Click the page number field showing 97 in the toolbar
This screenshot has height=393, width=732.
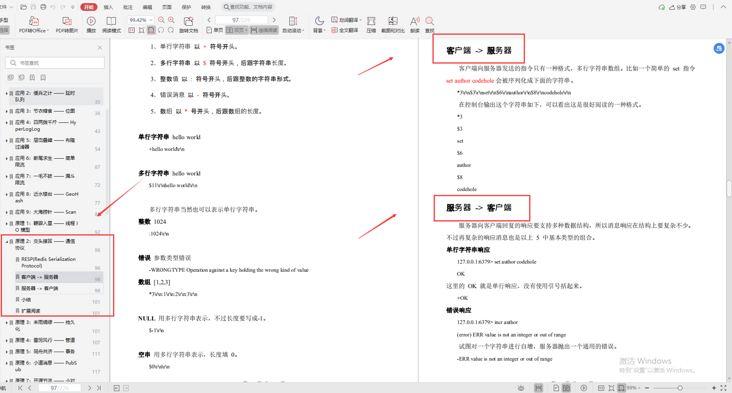point(241,20)
